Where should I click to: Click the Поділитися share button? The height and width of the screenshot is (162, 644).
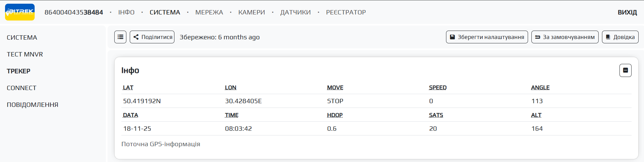[152, 37]
